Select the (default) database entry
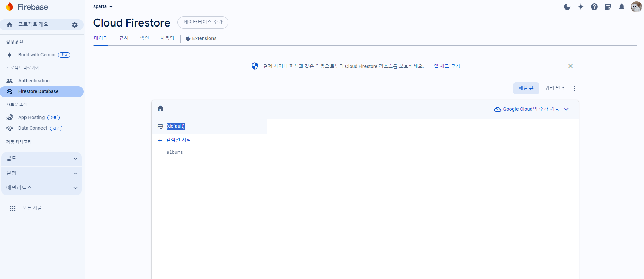Screen dimensions: 644x279 click(175, 126)
